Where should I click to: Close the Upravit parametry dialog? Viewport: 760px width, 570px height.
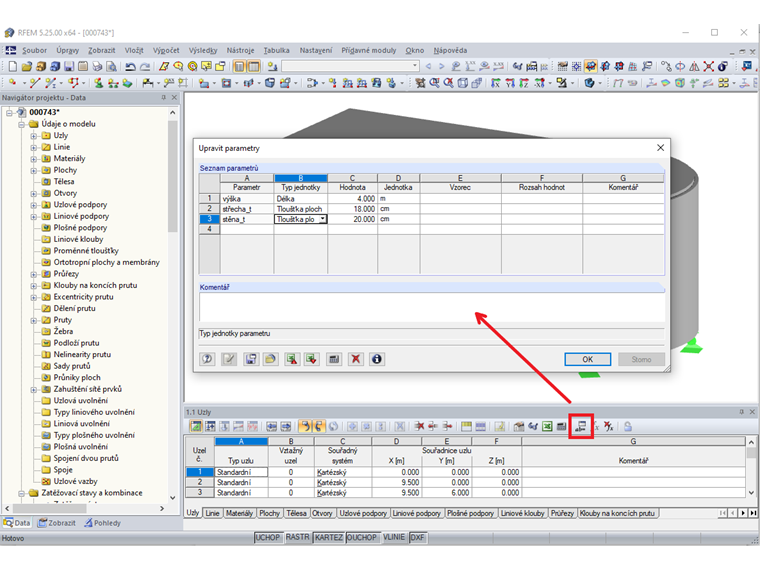coord(660,147)
